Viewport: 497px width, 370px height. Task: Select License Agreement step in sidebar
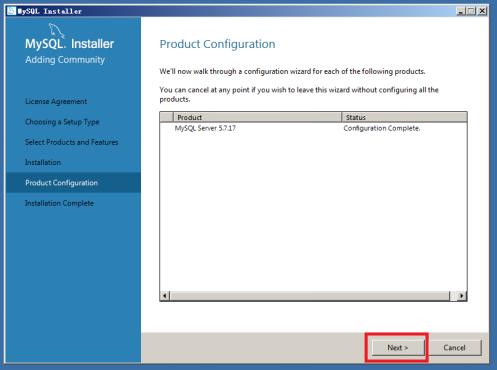56,101
